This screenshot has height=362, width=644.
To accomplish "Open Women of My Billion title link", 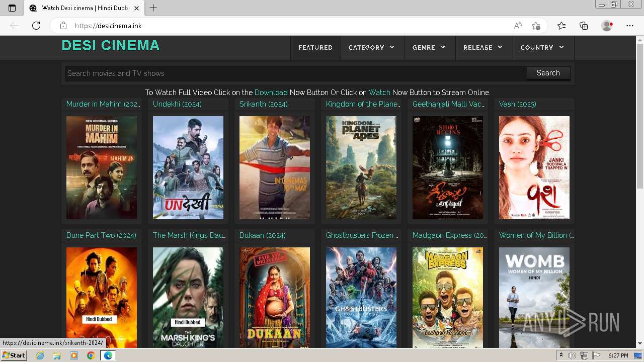I will (x=536, y=235).
